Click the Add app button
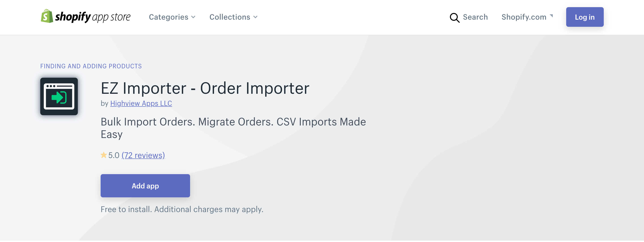This screenshot has width=644, height=242. pos(145,185)
